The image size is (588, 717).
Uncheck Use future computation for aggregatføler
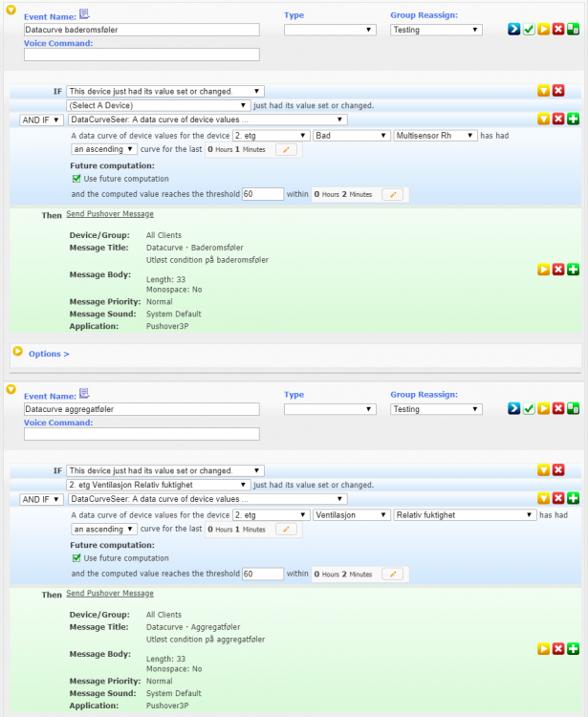click(76, 558)
